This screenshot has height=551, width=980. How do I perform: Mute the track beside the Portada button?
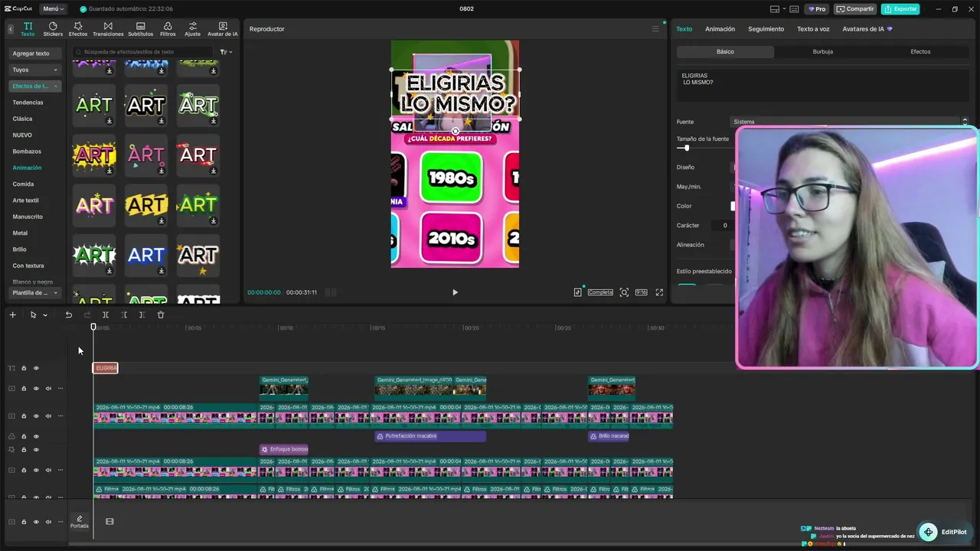point(48,522)
